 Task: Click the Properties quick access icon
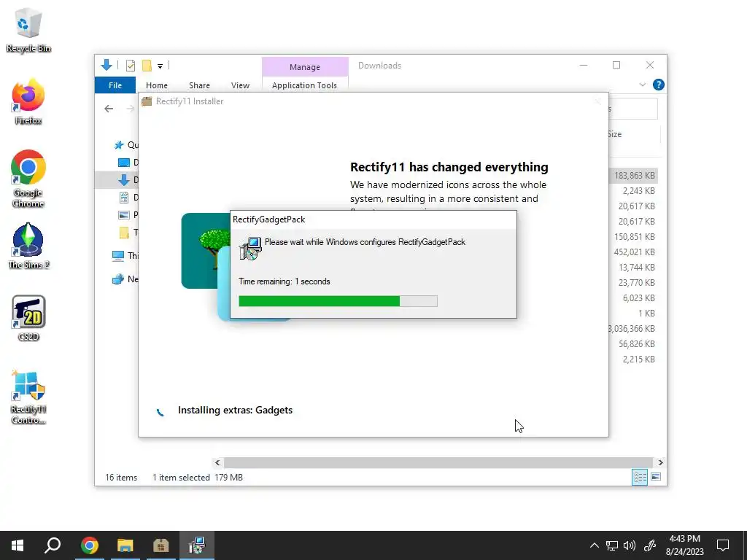(131, 66)
